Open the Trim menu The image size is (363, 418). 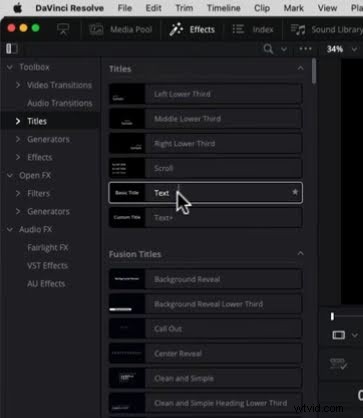[x=184, y=8]
